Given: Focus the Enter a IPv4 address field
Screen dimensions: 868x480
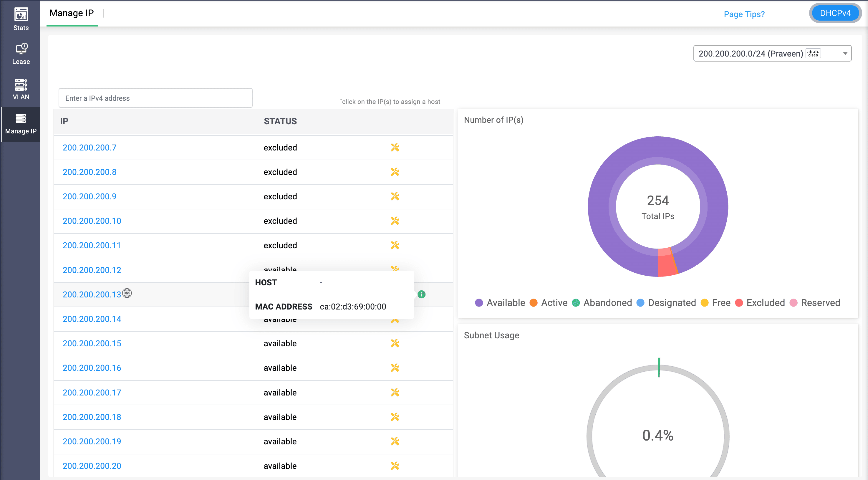Looking at the screenshot, I should 155,98.
